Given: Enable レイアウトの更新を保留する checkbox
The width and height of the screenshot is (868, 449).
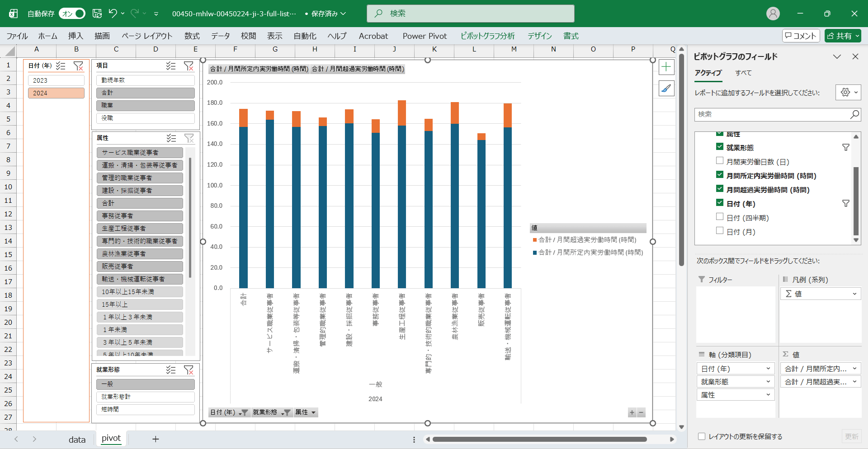Looking at the screenshot, I should click(702, 436).
